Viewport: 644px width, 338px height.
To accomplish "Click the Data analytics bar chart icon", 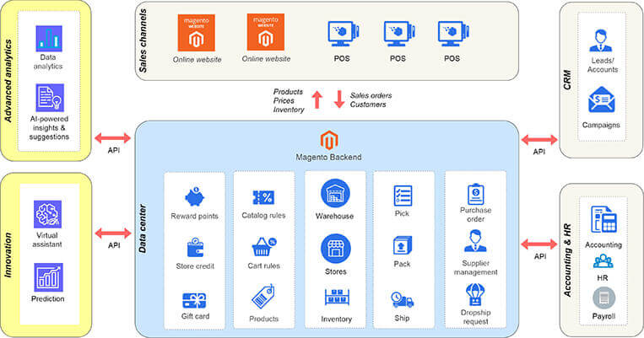I will pyautogui.click(x=49, y=38).
